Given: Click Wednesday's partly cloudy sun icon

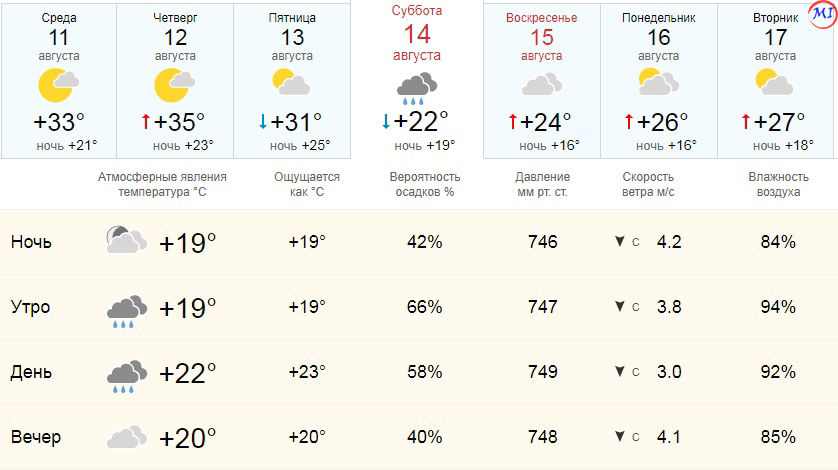Looking at the screenshot, I should pyautogui.click(x=58, y=86).
